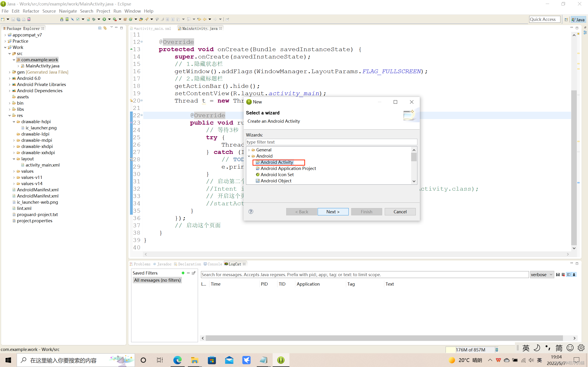Click the Next > button in wizard
This screenshot has height=367, width=588.
(333, 212)
